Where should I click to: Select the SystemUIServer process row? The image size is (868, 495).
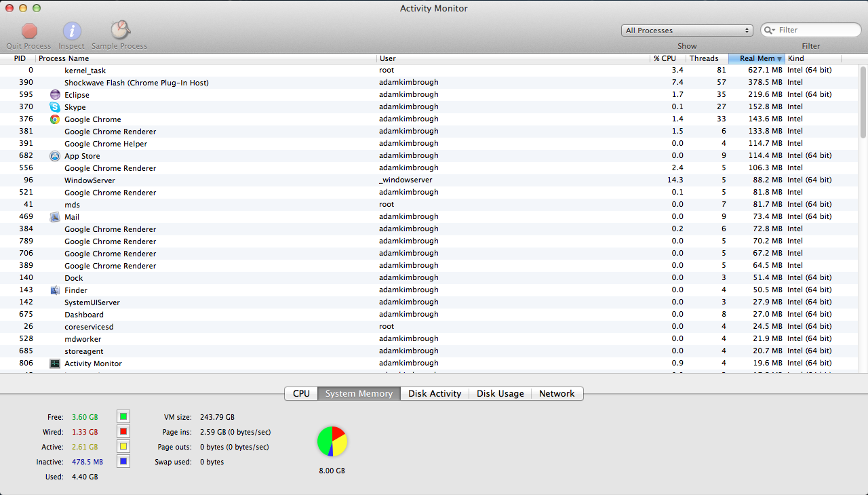coord(434,302)
